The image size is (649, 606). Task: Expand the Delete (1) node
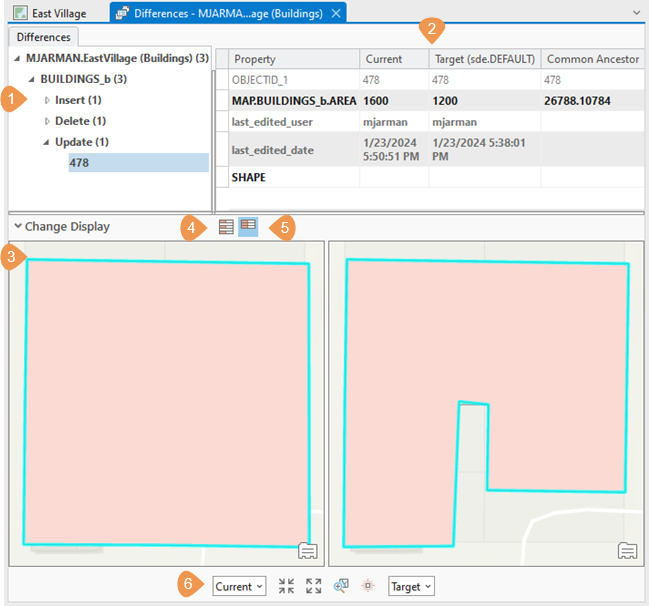[x=47, y=121]
